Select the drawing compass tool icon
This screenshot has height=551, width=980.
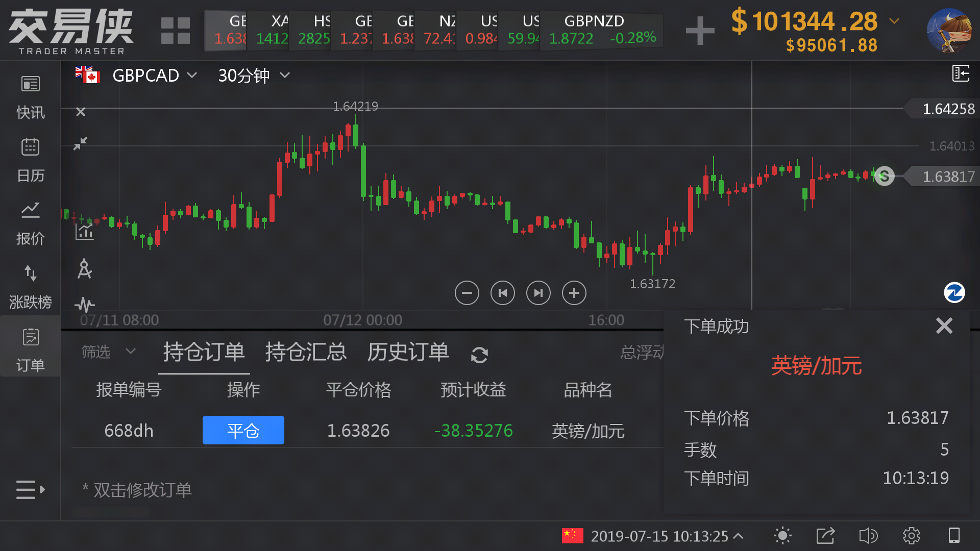[x=85, y=268]
